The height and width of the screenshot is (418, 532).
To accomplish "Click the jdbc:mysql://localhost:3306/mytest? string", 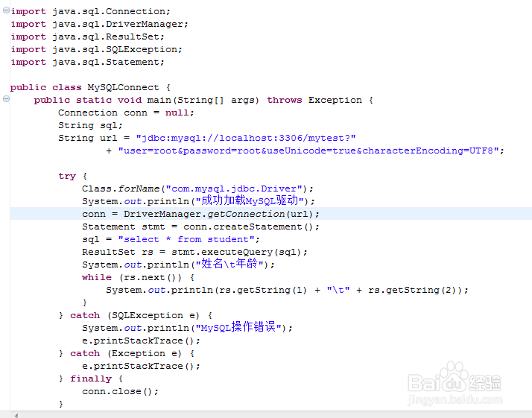I will [246, 138].
